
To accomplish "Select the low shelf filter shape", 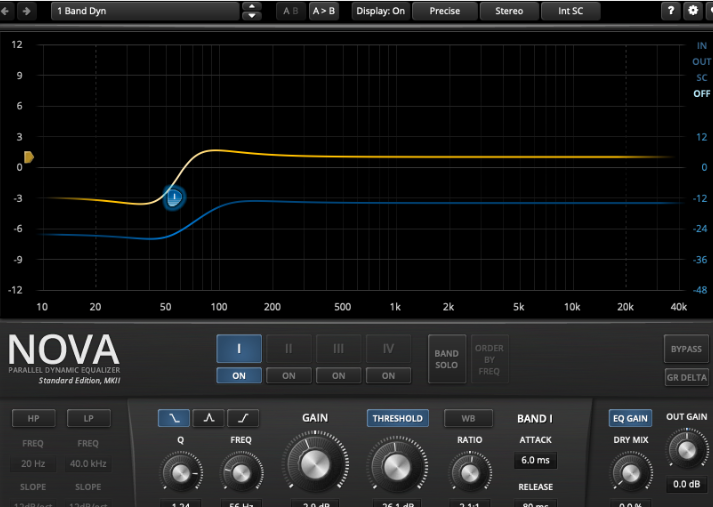I will (173, 419).
